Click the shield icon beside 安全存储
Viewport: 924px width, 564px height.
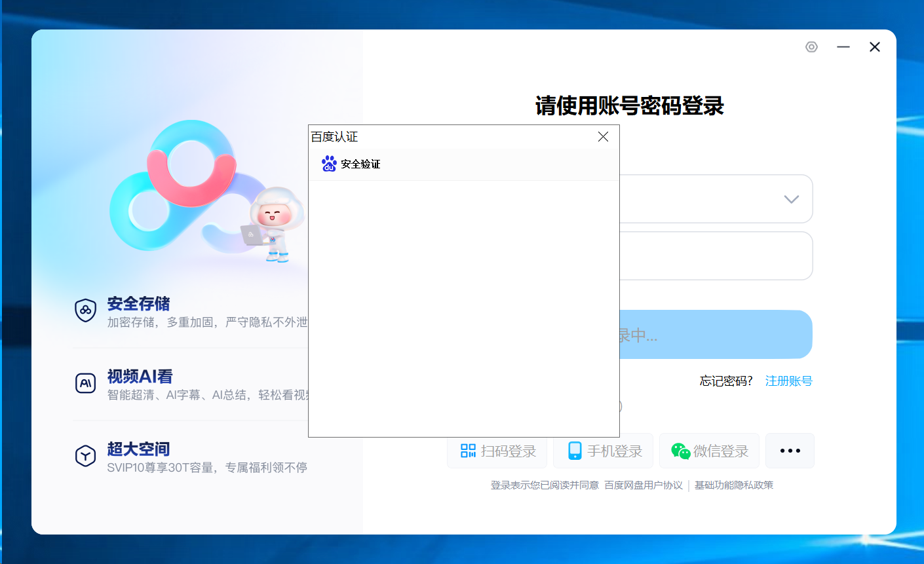click(86, 310)
